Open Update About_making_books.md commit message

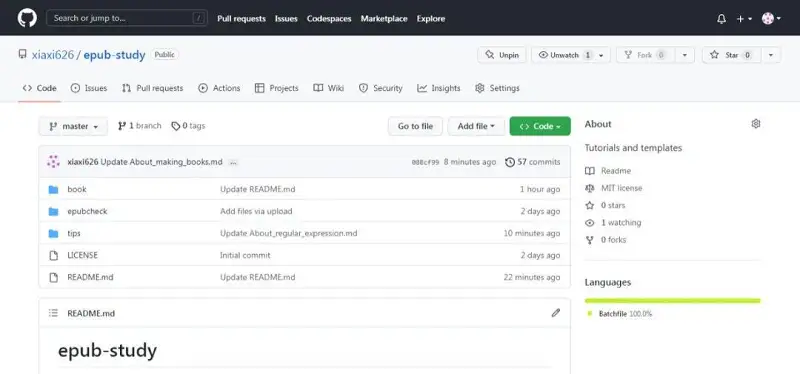point(161,162)
